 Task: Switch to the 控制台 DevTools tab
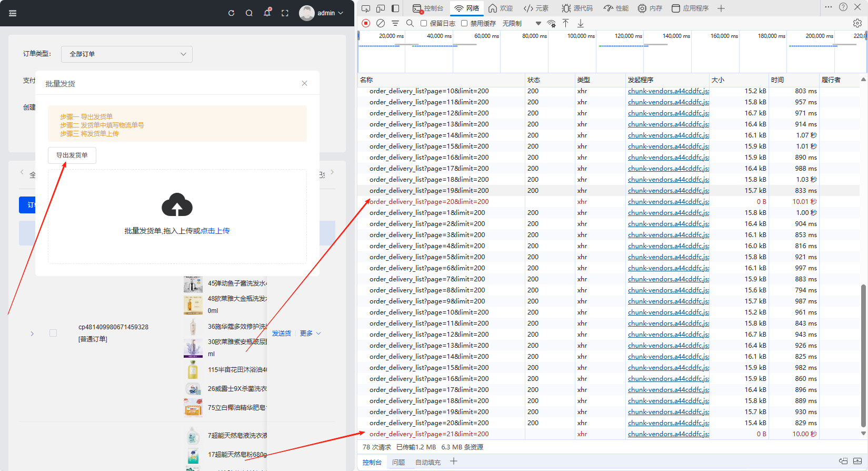428,8
